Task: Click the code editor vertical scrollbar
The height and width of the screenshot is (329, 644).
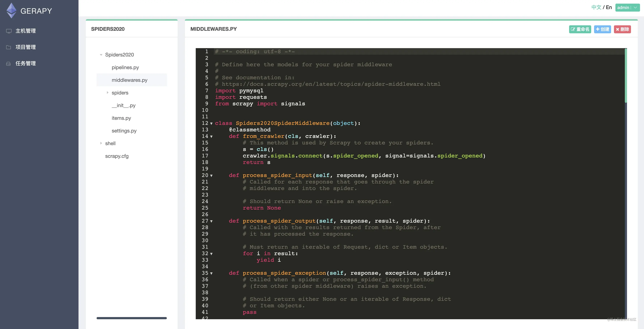Action: 626,76
